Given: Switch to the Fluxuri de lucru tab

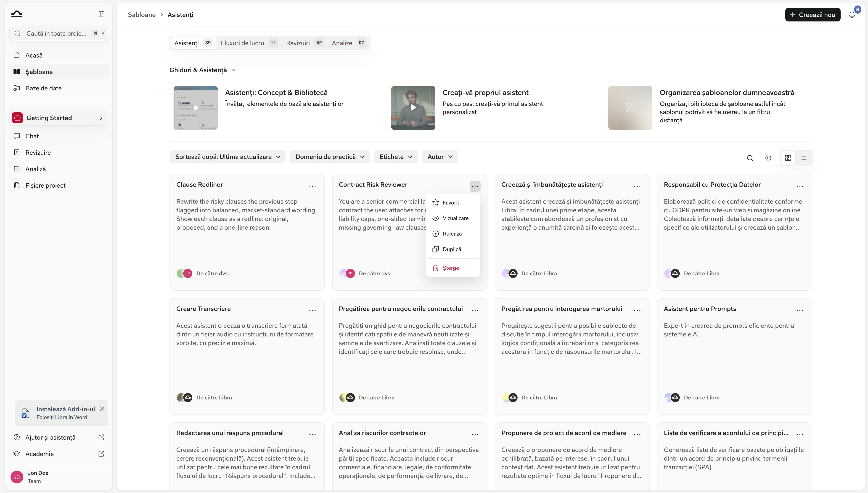Looking at the screenshot, I should [249, 43].
